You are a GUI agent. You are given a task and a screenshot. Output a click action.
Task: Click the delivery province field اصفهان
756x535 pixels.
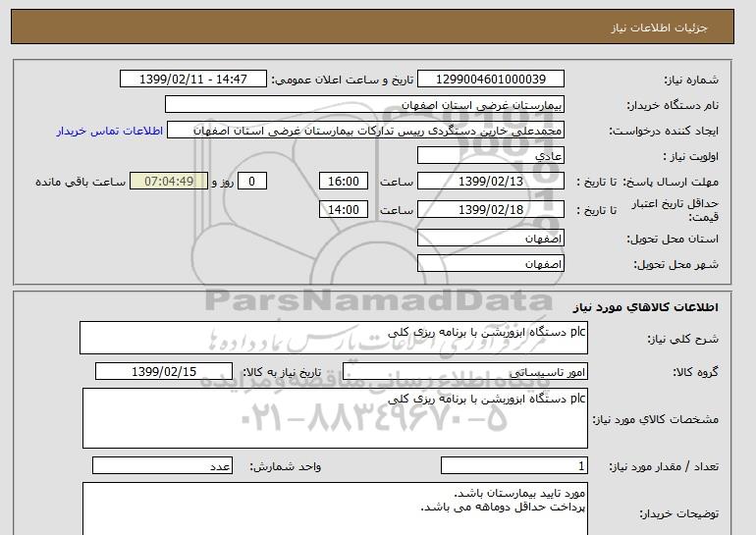491,239
